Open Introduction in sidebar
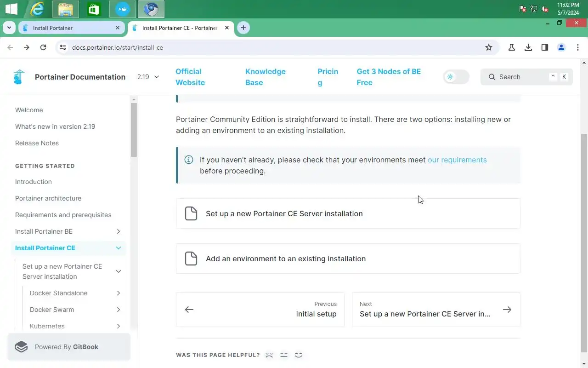This screenshot has width=588, height=368. (x=34, y=182)
